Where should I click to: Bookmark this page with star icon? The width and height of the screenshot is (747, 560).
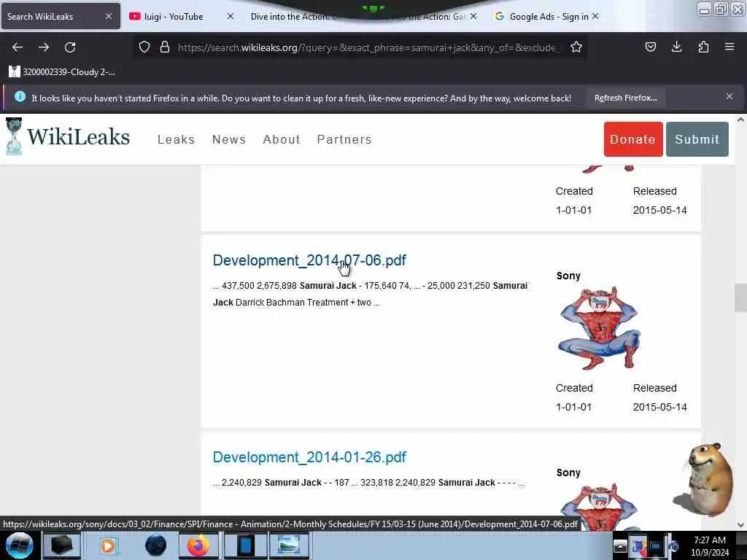576,47
